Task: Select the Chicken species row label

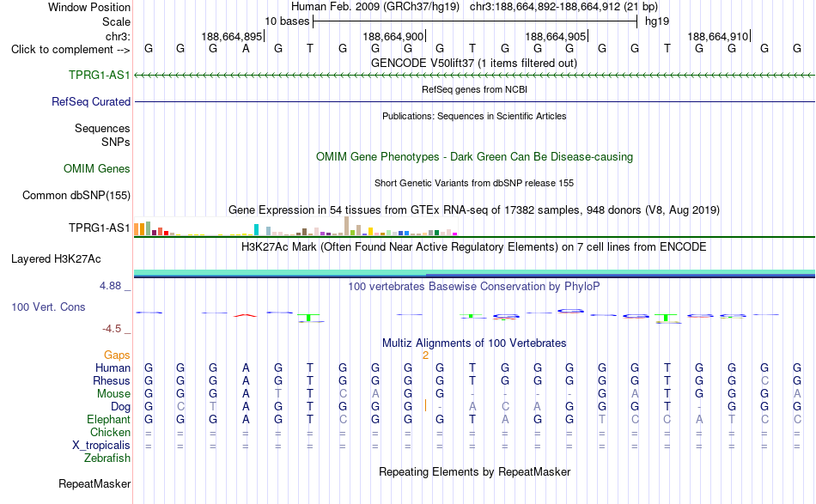Action: (x=110, y=432)
